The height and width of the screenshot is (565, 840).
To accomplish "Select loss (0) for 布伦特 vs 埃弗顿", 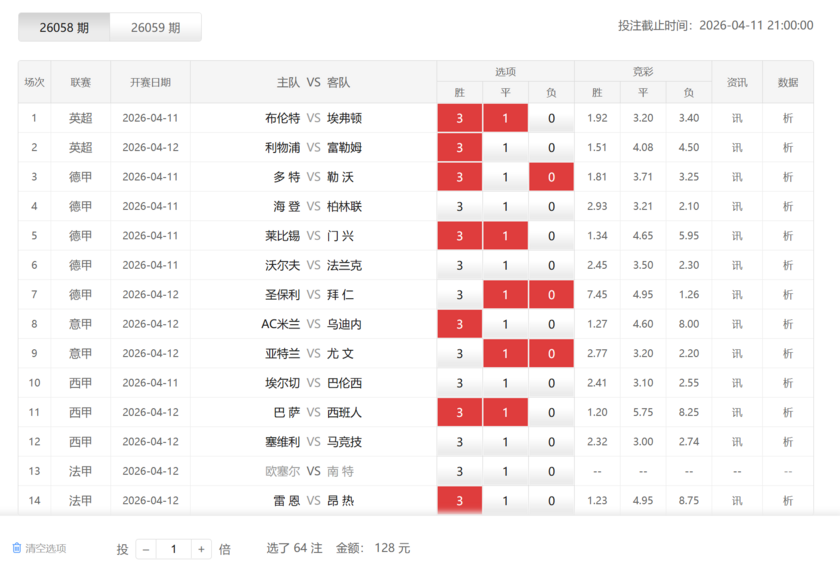I will (551, 118).
